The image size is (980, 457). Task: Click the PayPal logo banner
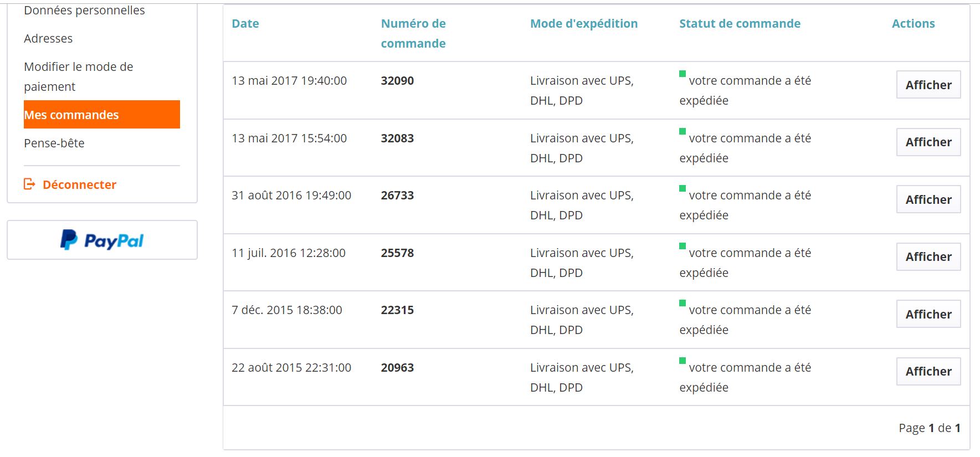[102, 240]
